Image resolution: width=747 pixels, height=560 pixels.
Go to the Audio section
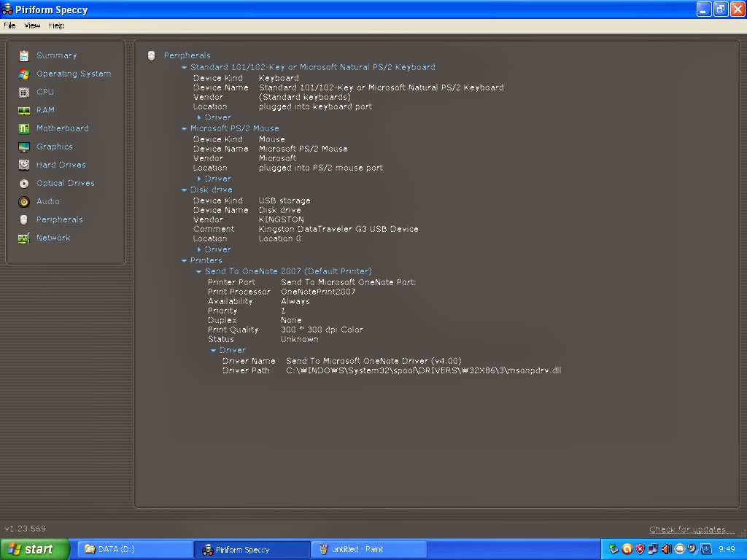tap(47, 201)
